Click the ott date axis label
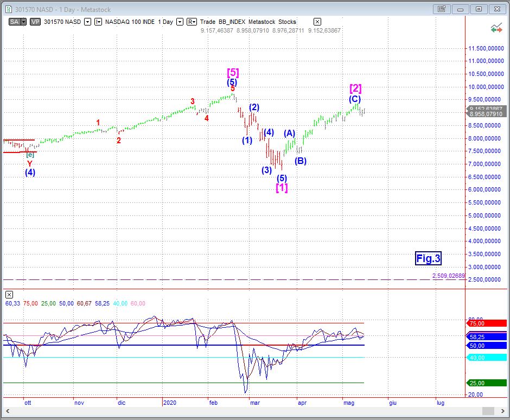Screen dimensions: 510x420 (28, 403)
